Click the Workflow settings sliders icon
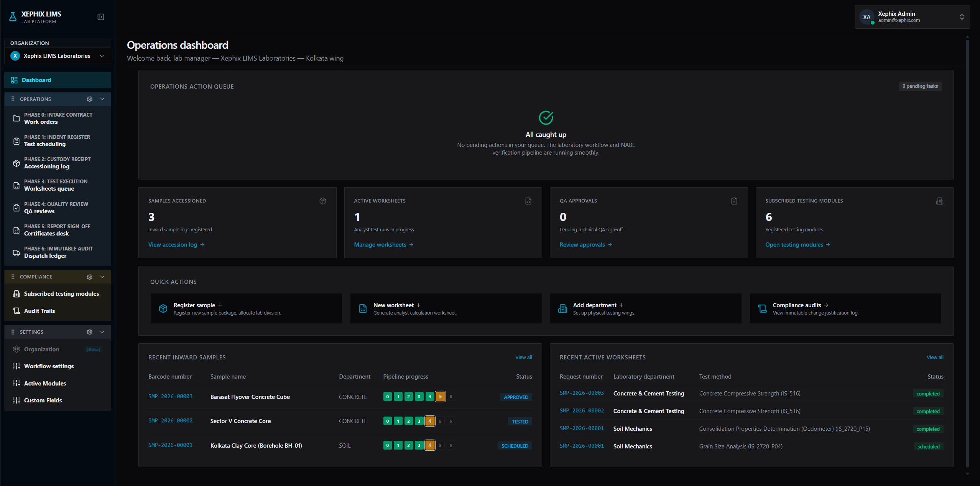The width and height of the screenshot is (980, 486). [x=16, y=366]
